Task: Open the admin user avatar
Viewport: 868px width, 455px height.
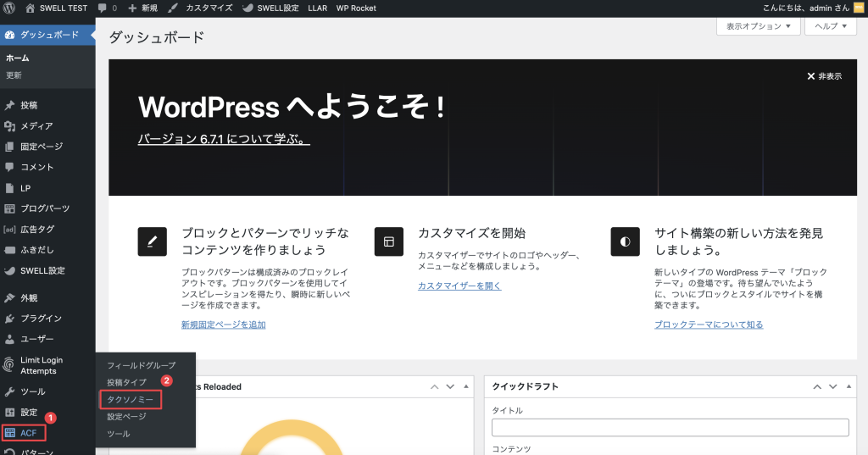Action: pyautogui.click(x=859, y=8)
